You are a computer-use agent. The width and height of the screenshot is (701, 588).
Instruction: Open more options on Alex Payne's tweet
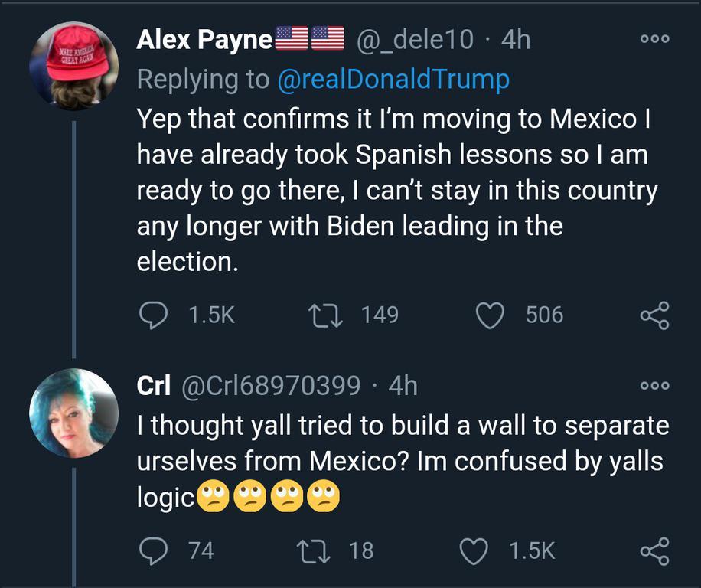656,39
